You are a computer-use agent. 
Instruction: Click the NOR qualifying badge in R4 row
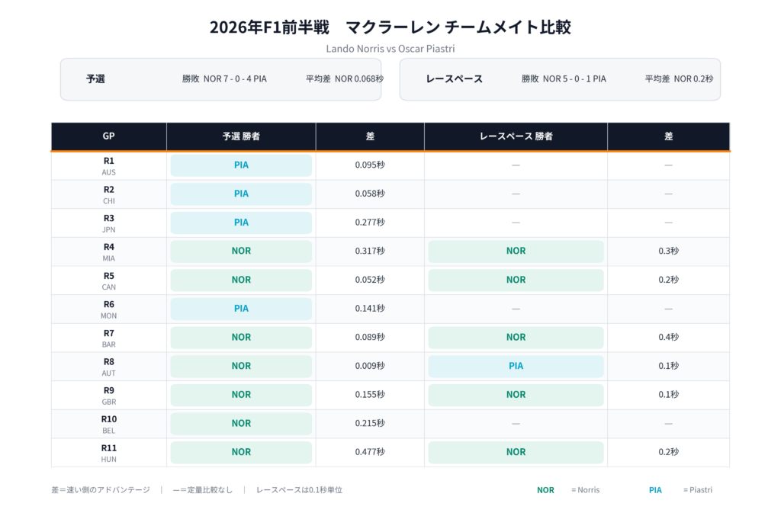click(x=241, y=252)
